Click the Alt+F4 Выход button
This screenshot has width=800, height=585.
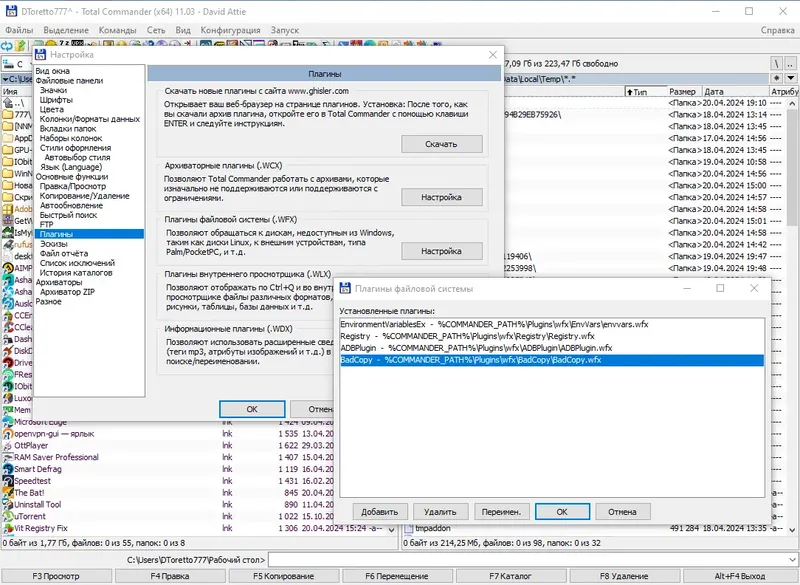coord(740,576)
